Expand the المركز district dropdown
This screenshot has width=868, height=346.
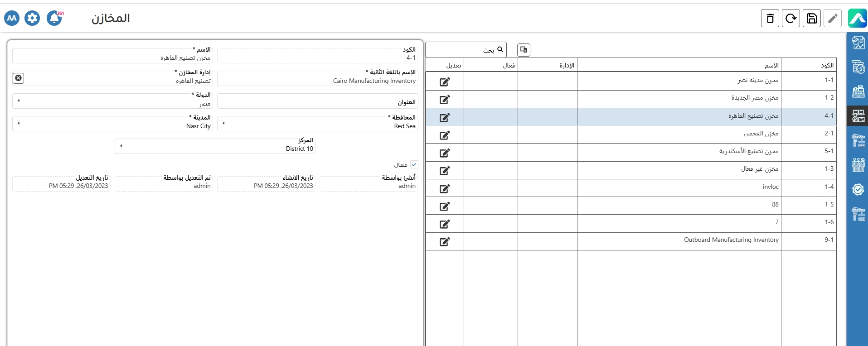121,146
